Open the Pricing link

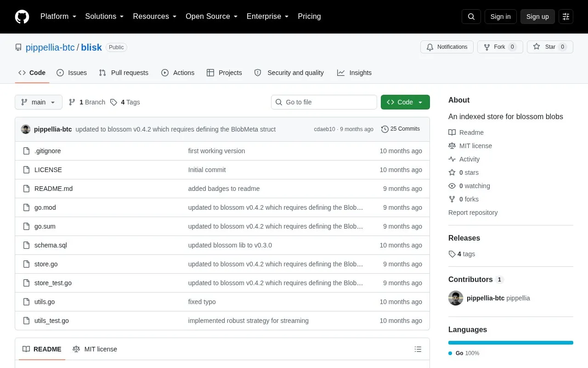[x=309, y=17]
